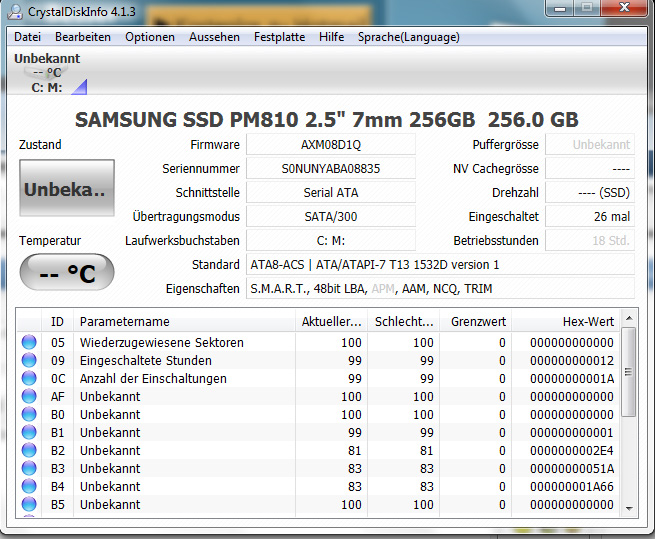The image size is (655, 539).
Task: Click status orb for attribute B3
Action: click(x=29, y=468)
